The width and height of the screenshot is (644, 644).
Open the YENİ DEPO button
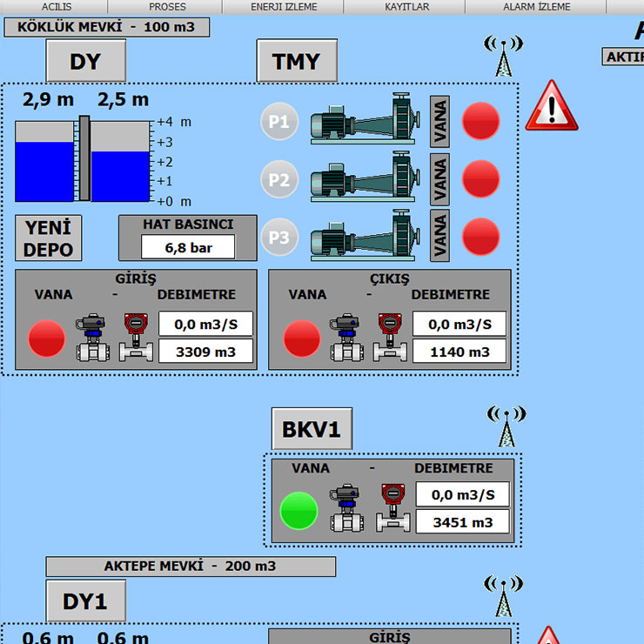tap(48, 238)
